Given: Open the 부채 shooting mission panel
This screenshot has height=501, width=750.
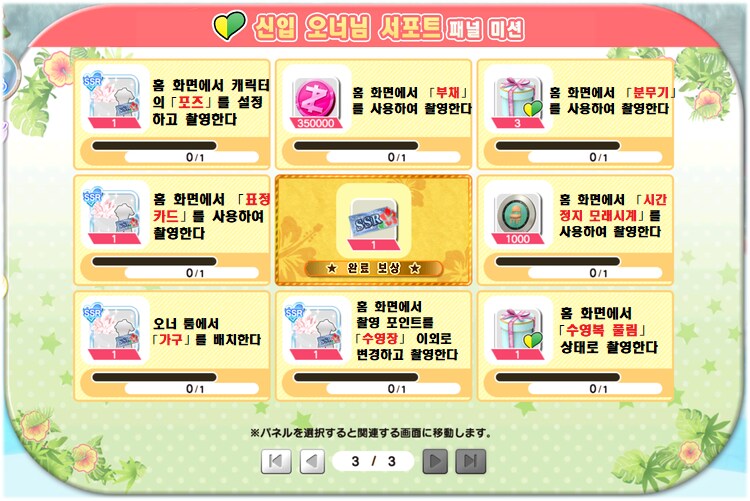Looking at the screenshot, I should [374, 114].
